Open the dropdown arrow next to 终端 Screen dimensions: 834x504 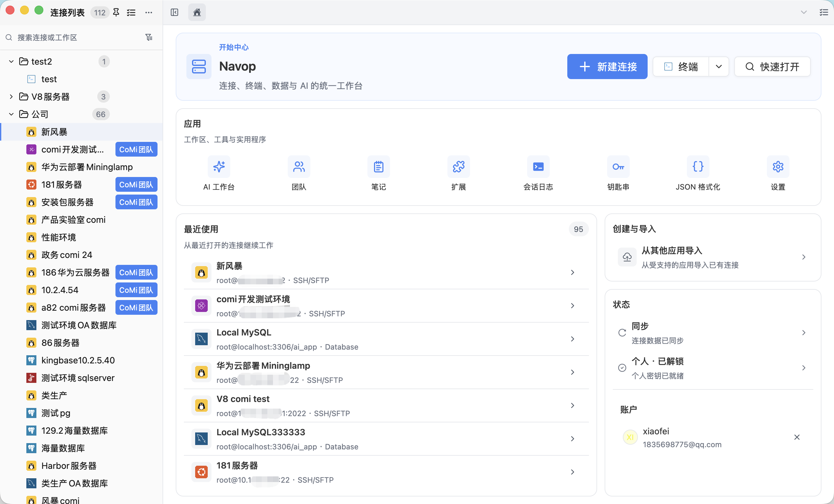[x=719, y=67]
